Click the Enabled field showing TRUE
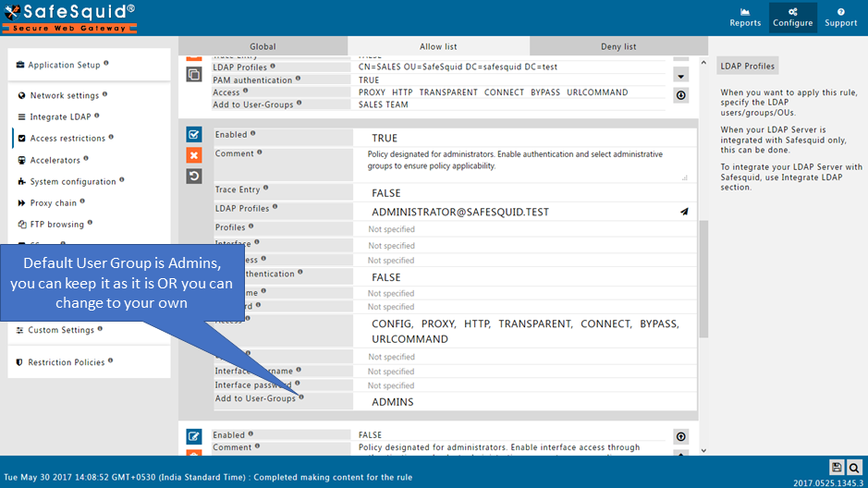This screenshot has width=868, height=488. tap(525, 138)
